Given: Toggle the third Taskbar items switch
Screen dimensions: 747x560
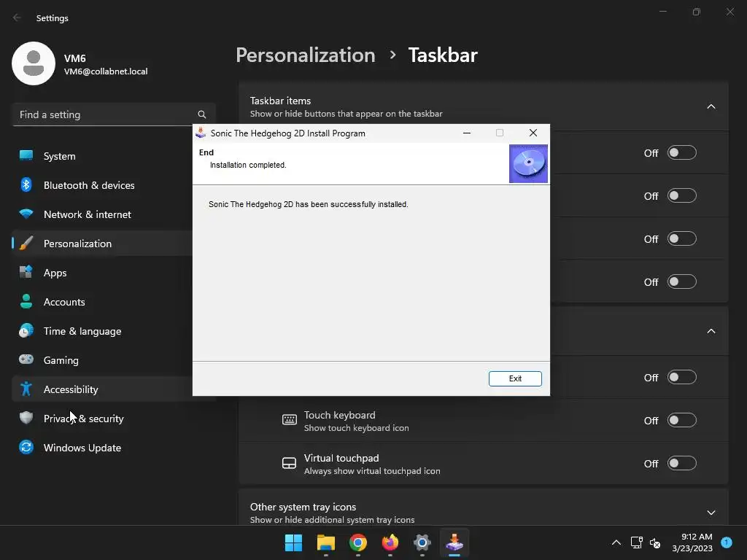Looking at the screenshot, I should (682, 238).
